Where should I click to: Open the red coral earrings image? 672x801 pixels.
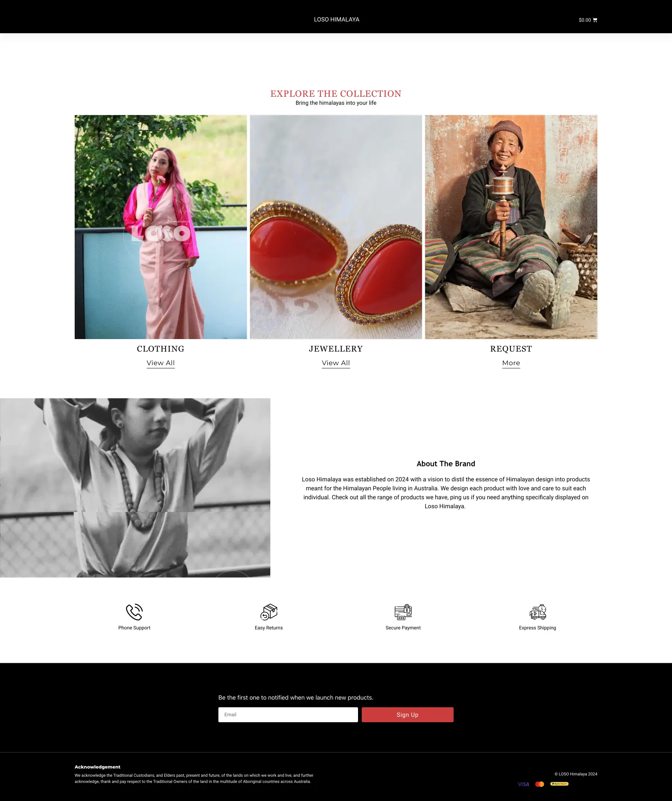pos(336,227)
